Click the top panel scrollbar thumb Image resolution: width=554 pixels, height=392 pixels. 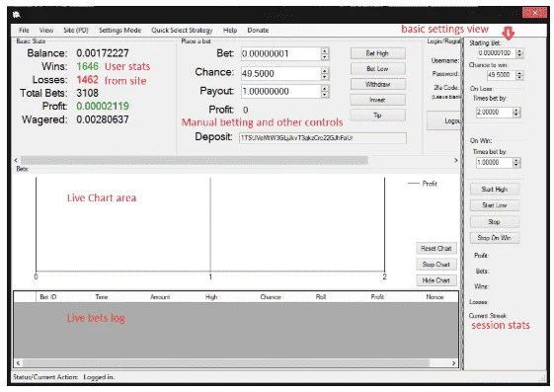(195, 160)
